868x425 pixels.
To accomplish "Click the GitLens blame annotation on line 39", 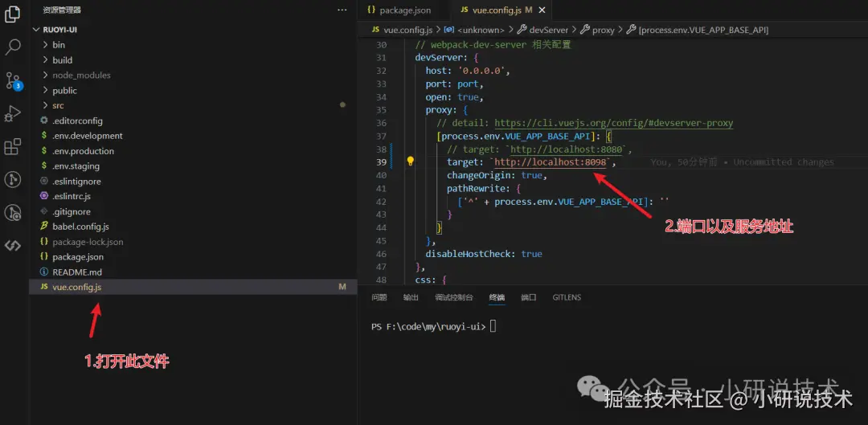I will click(742, 162).
